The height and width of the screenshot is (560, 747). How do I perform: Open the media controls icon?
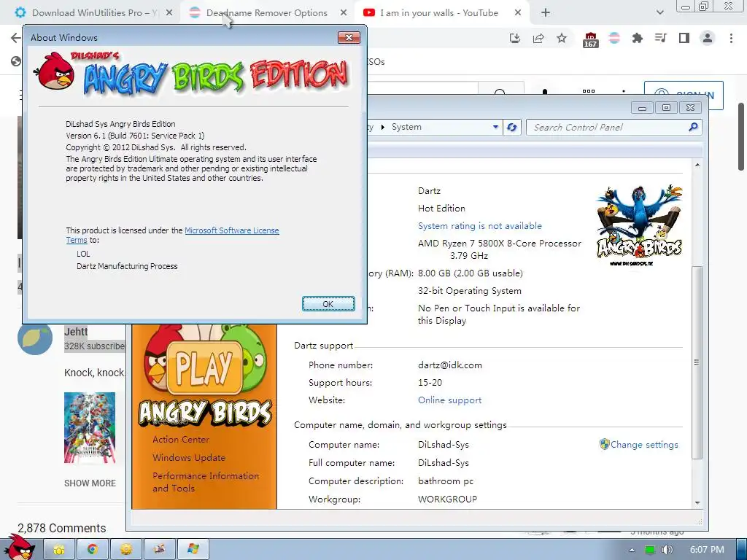(x=661, y=38)
